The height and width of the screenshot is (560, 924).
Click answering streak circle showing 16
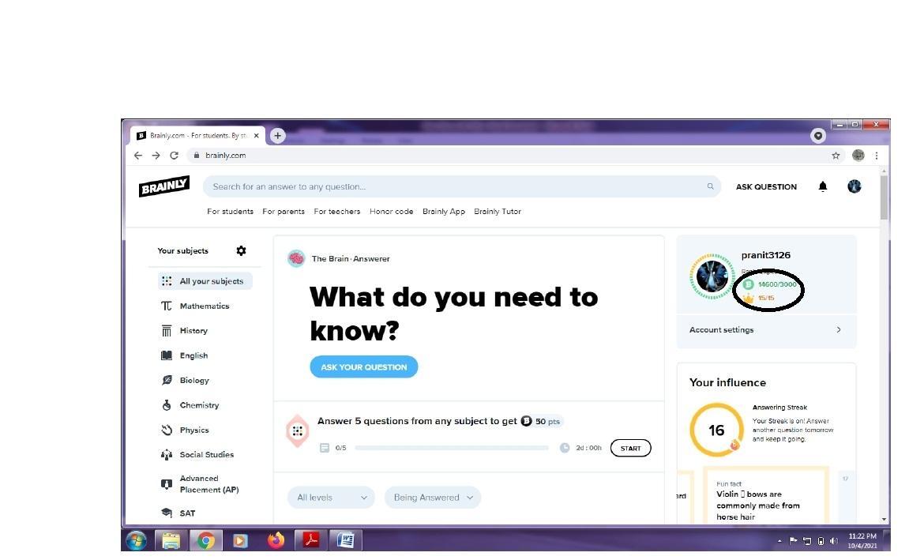716,430
